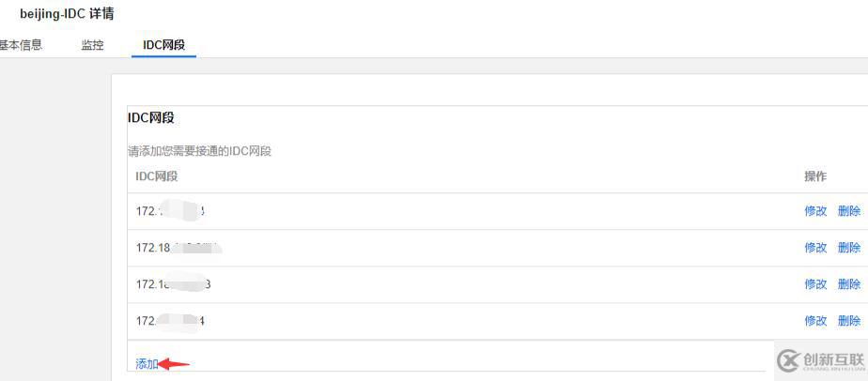Select the fourth row's network segment address
This screenshot has width=868, height=381.
pos(170,321)
